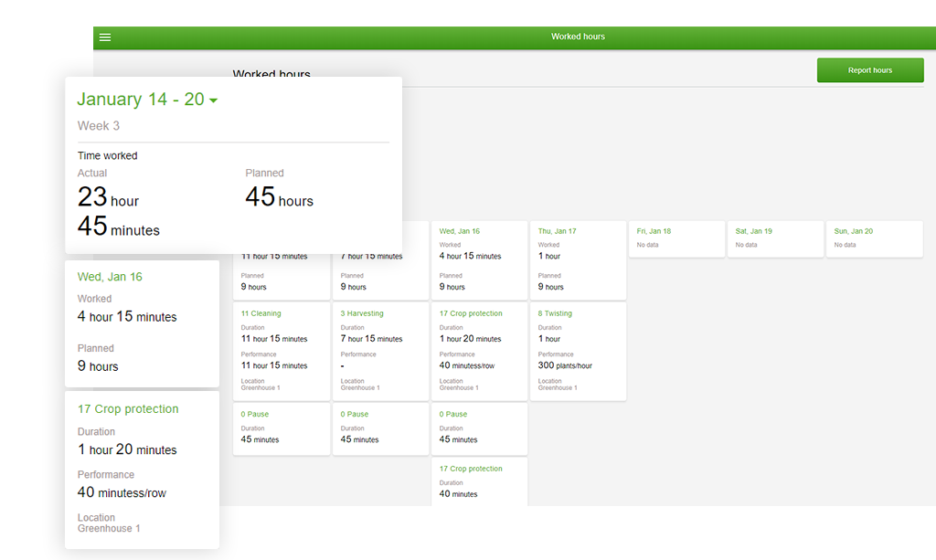Select the Sun, Jan 20 day card

[874, 238]
